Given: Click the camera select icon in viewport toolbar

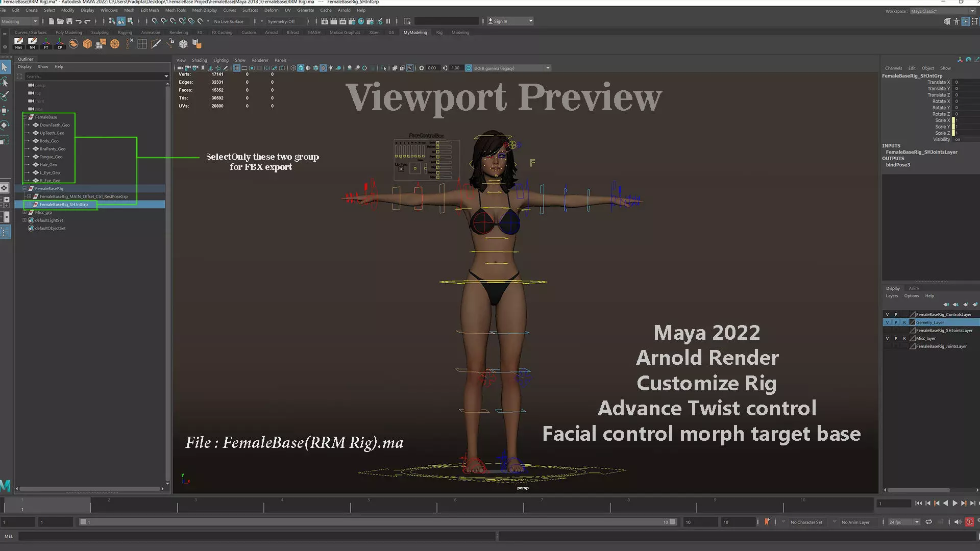Looking at the screenshot, I should pyautogui.click(x=180, y=68).
